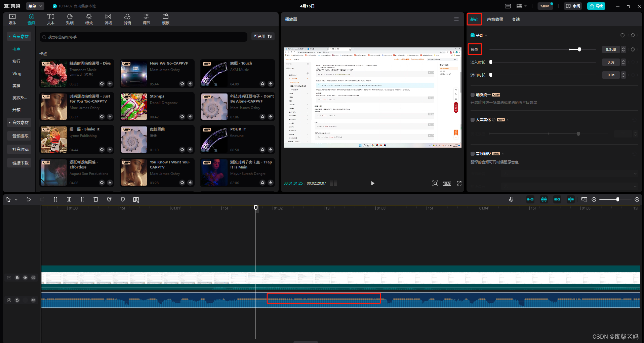Open the 菜单 menu dropdown
The height and width of the screenshot is (343, 644).
35,6
